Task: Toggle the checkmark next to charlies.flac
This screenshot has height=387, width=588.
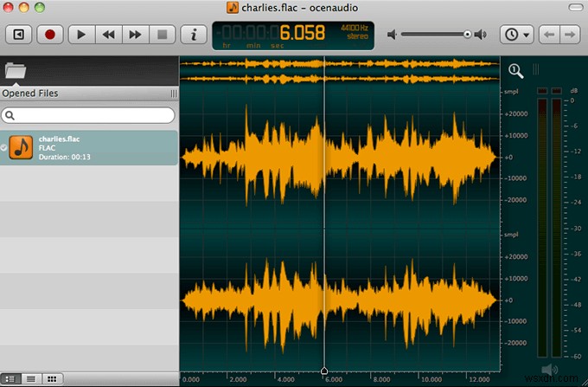Action: pyautogui.click(x=3, y=148)
